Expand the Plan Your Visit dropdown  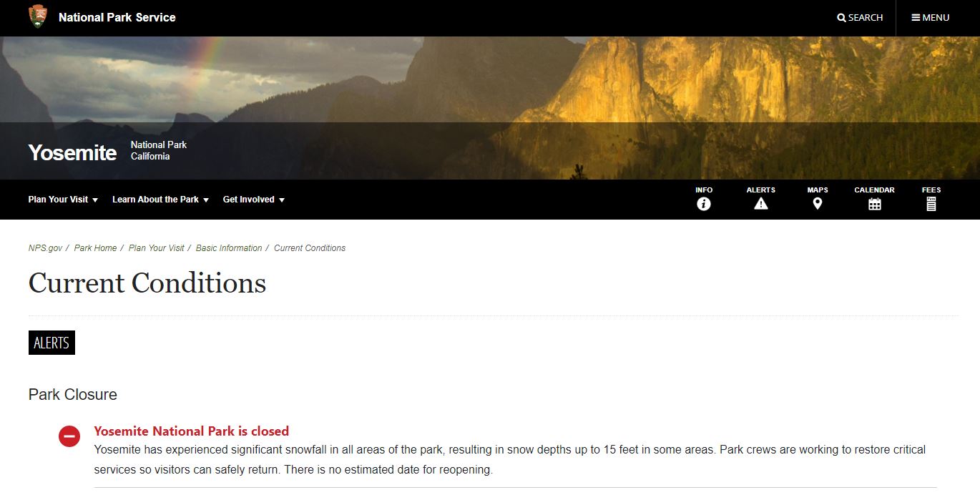click(x=63, y=200)
